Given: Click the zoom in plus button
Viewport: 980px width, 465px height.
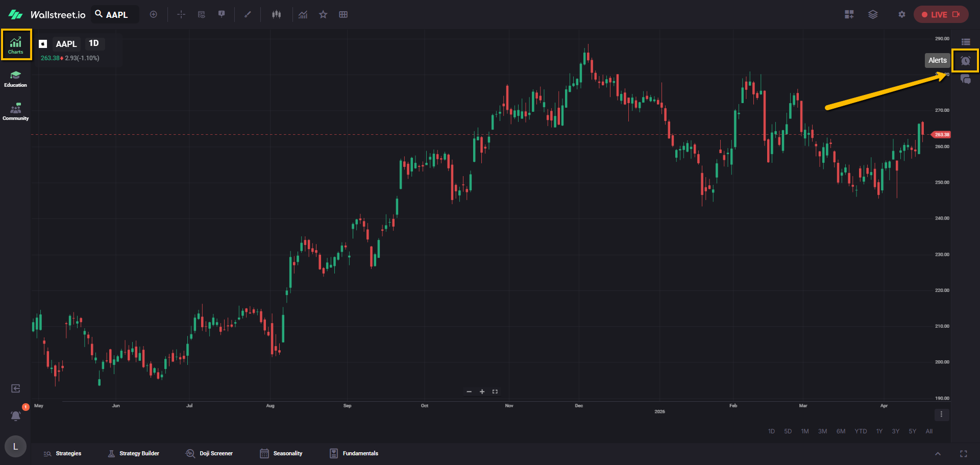Looking at the screenshot, I should click(482, 391).
